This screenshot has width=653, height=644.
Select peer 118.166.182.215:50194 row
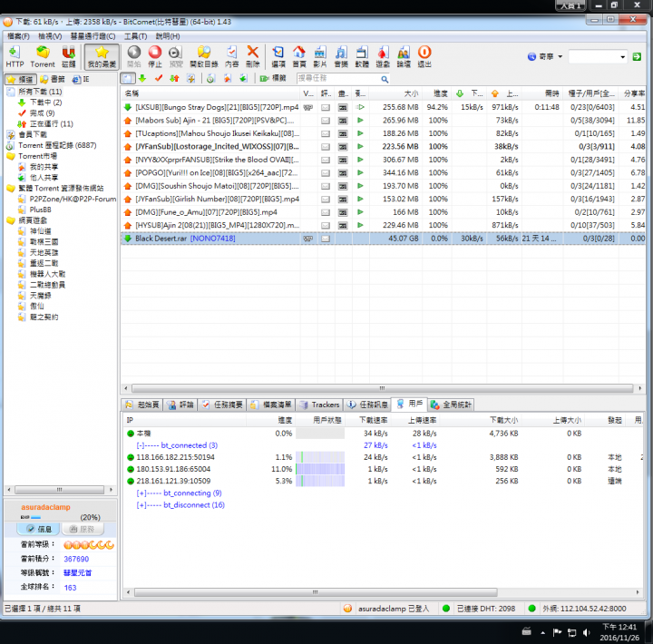[x=383, y=457]
